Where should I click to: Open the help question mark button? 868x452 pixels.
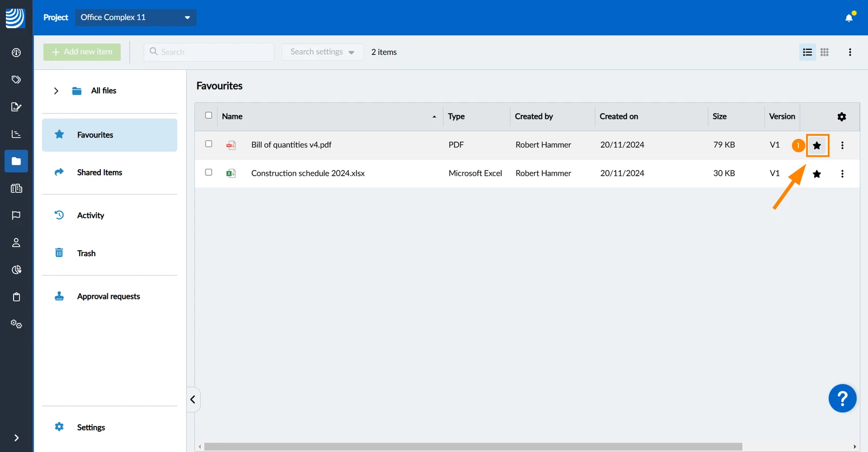(843, 399)
